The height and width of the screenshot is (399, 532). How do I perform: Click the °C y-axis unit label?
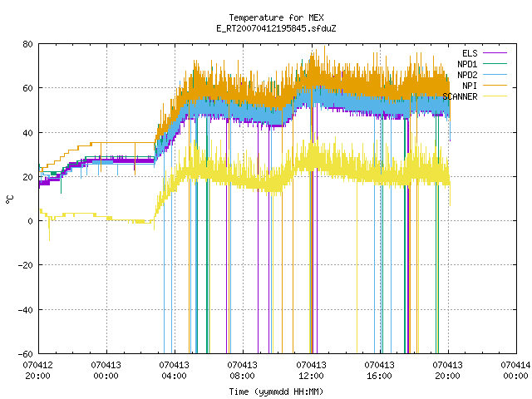(x=10, y=199)
